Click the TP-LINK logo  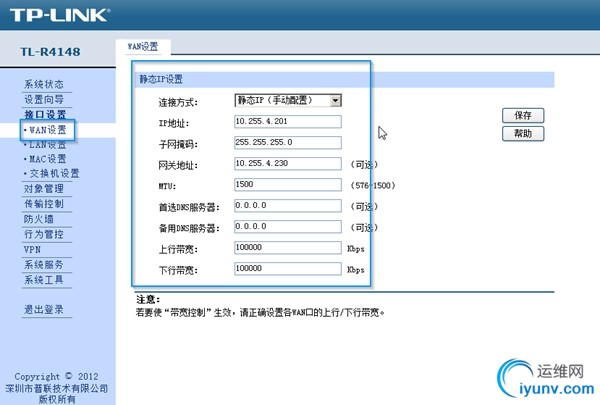[60, 15]
